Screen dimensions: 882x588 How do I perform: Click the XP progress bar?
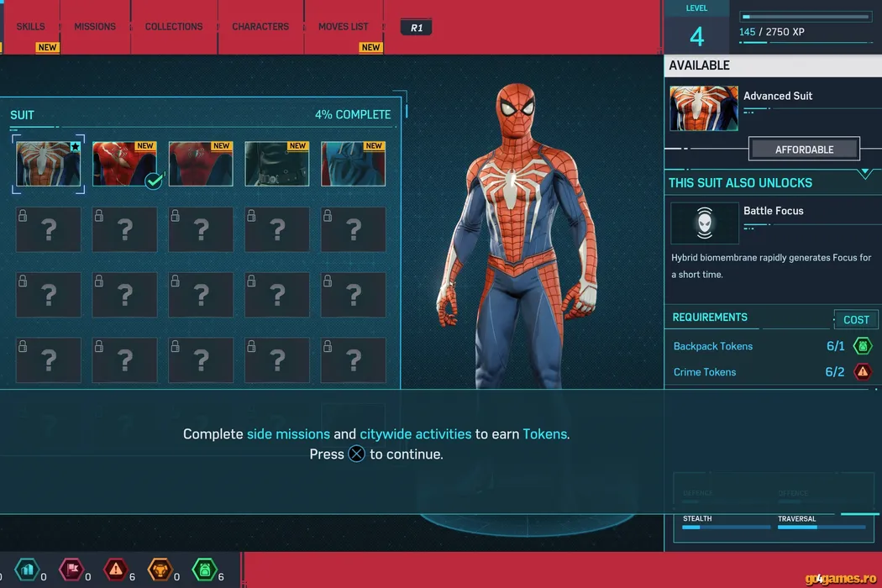805,17
